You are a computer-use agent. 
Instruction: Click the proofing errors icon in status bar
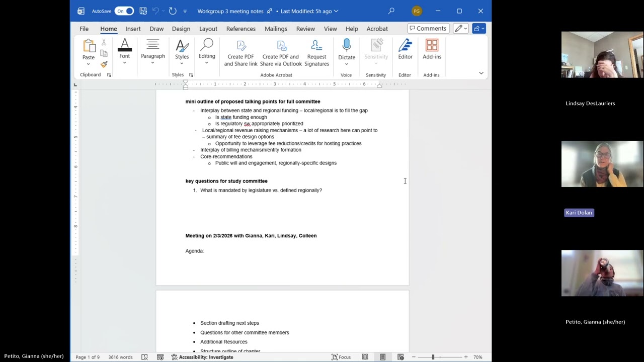tap(144, 357)
